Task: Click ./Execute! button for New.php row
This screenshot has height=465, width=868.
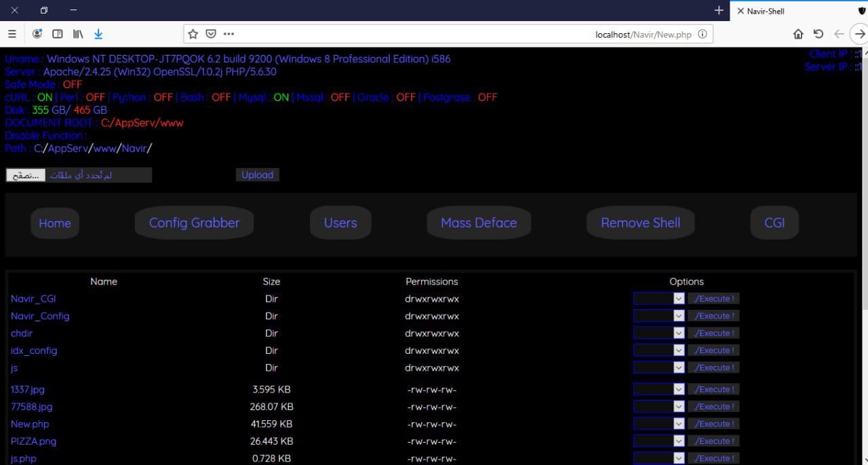Action: (713, 424)
